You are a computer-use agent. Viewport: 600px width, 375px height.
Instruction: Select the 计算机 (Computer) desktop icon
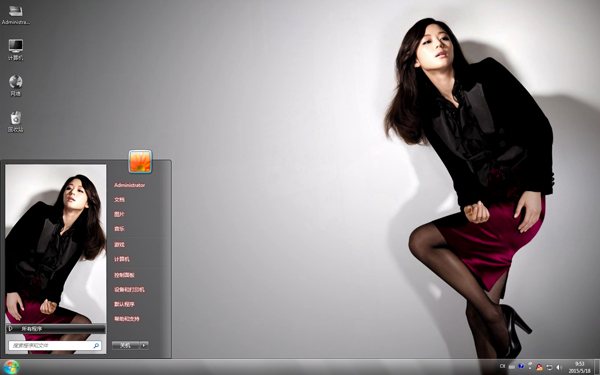tap(16, 50)
